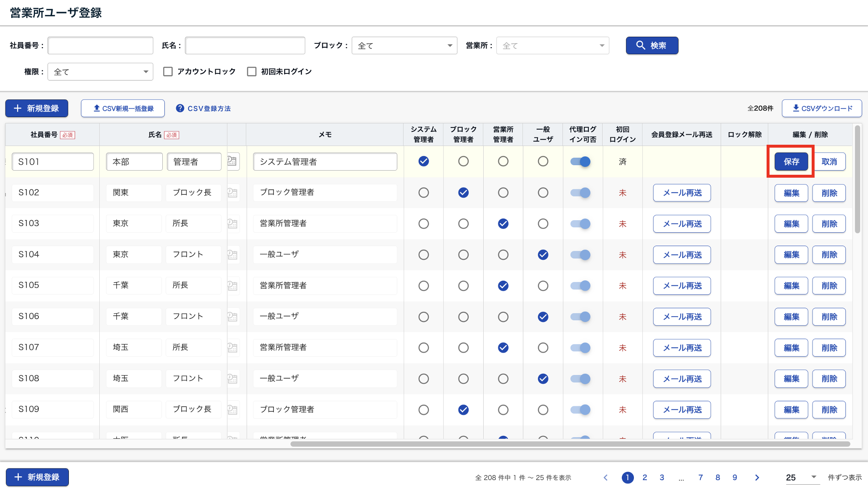
Task: Click the 社員番号 search input field
Action: pos(100,45)
